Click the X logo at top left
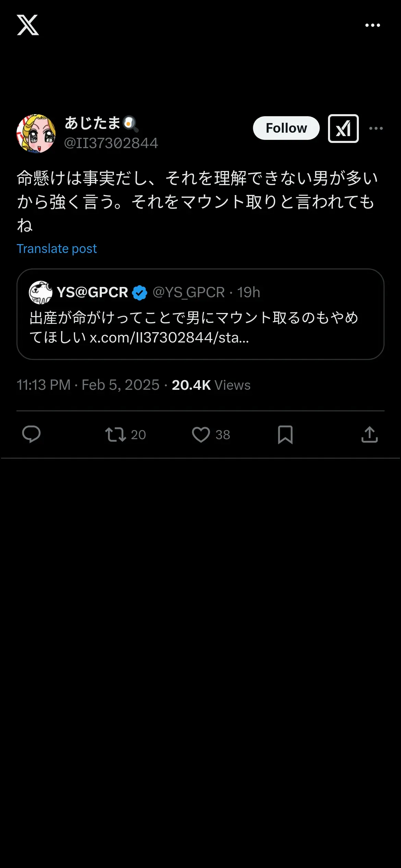This screenshot has height=868, width=401. tap(28, 25)
